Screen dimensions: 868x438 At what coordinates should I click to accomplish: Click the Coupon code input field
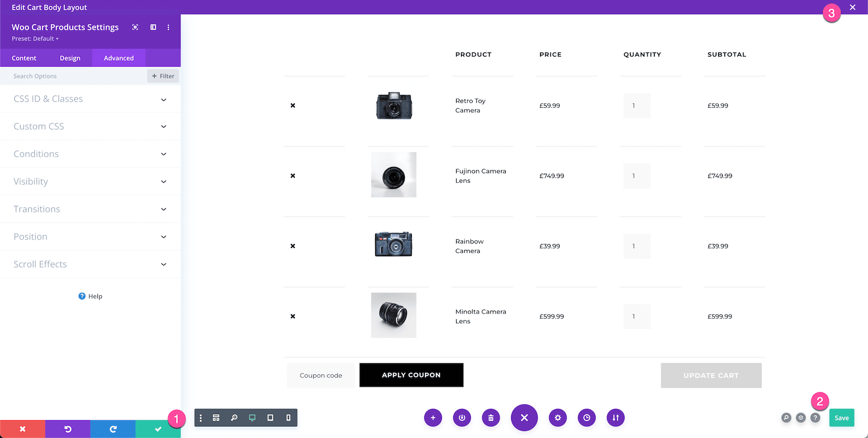321,375
